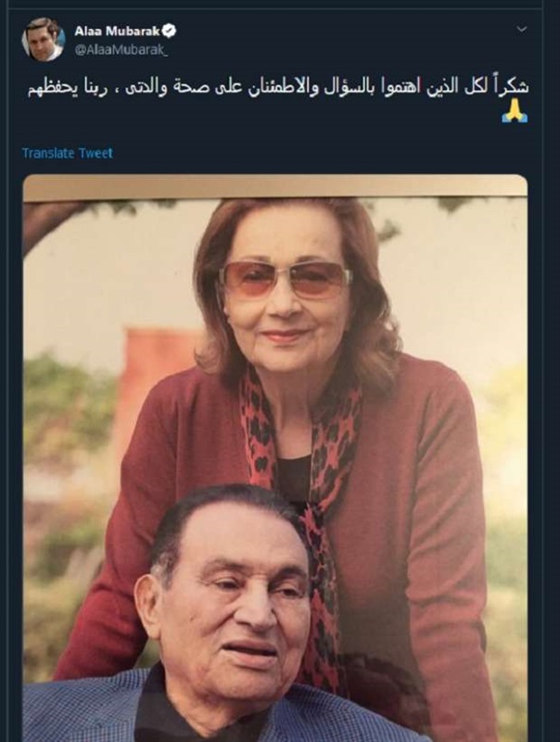Click the blue verified badge
Viewport: 560px width, 742px height.
[x=171, y=31]
